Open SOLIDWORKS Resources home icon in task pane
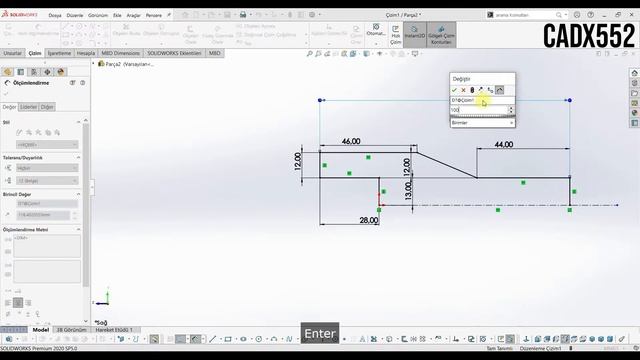The width and height of the screenshot is (640, 360). (634, 73)
